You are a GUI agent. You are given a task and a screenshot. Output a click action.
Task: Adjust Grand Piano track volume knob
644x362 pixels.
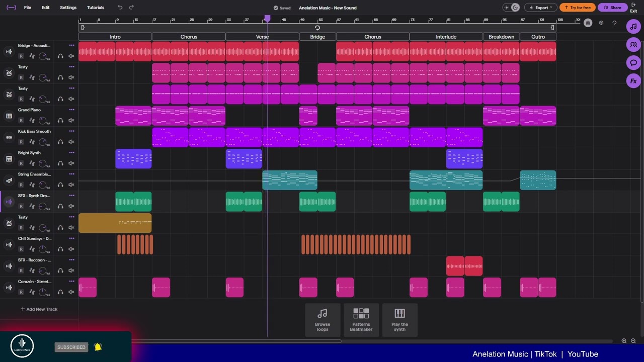click(x=43, y=120)
